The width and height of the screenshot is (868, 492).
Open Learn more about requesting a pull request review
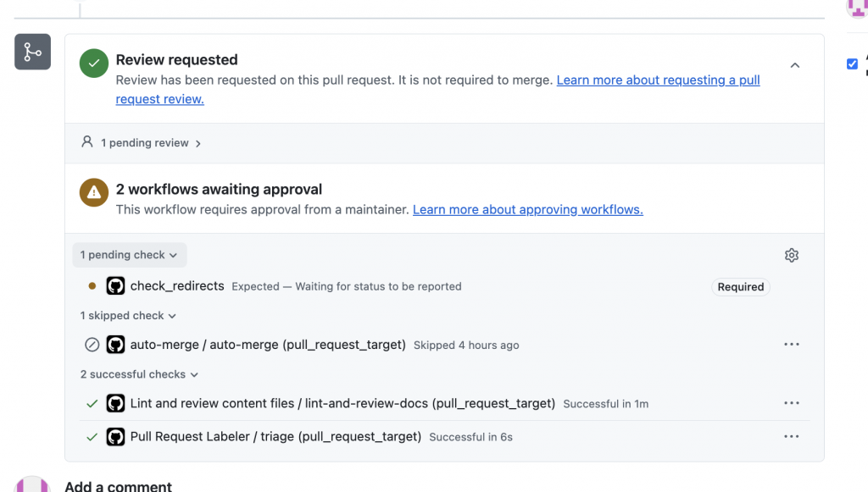click(x=658, y=80)
